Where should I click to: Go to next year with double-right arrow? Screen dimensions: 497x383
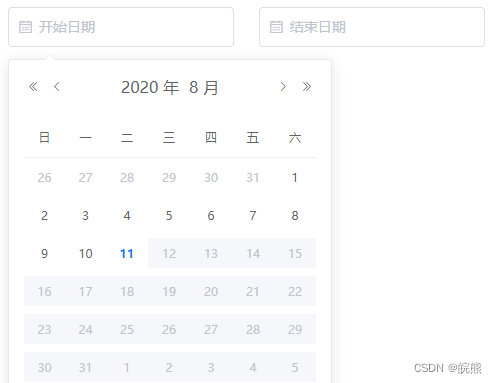pyautogui.click(x=307, y=87)
